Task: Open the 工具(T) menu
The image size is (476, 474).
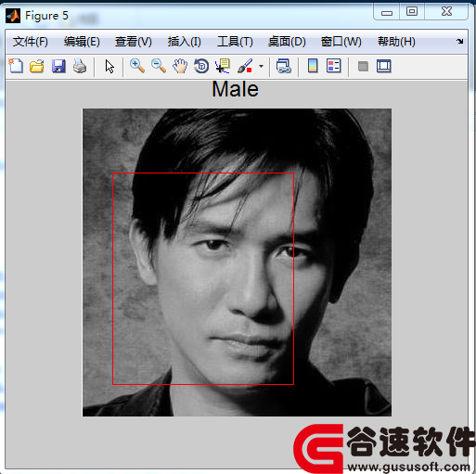Action: click(235, 42)
